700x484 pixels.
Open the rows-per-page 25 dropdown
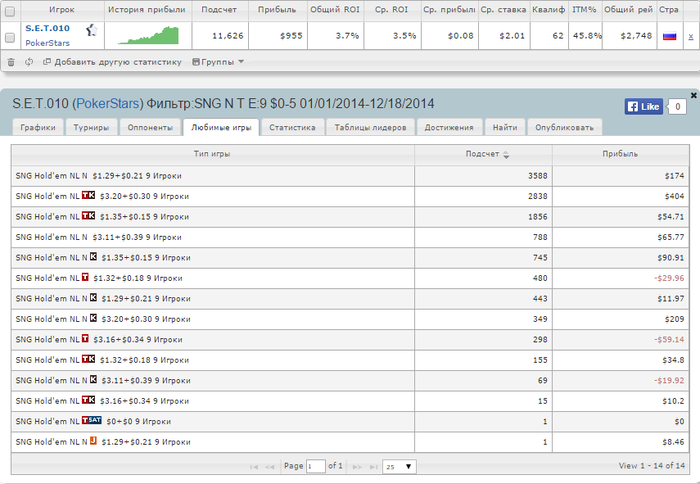(400, 467)
